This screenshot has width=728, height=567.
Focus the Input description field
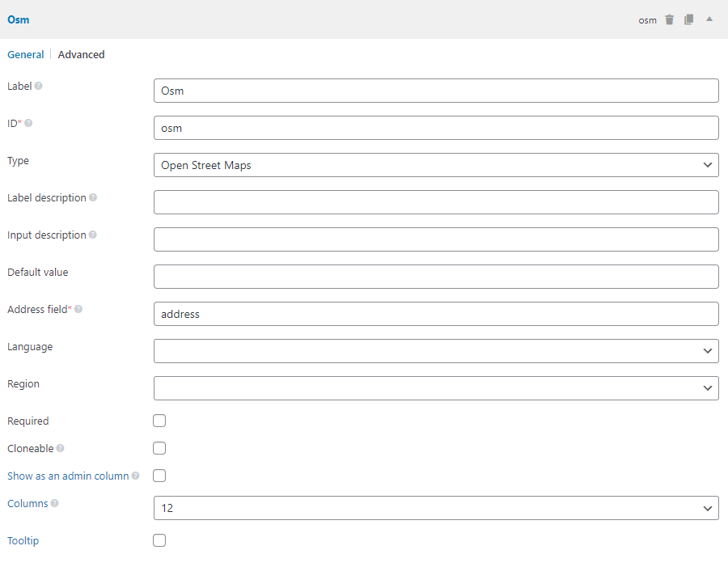point(436,239)
